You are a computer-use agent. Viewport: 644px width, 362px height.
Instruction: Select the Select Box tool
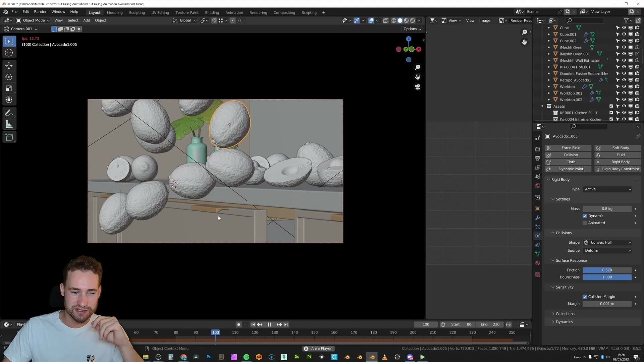pos(9,42)
